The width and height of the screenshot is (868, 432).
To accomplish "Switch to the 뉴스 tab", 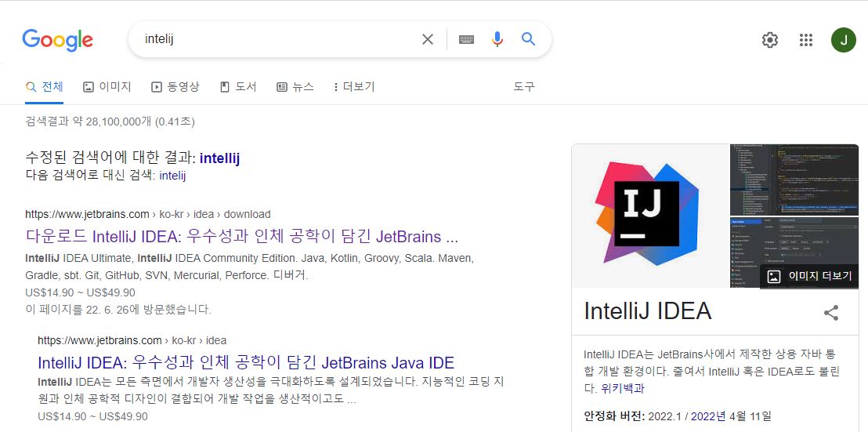I will pos(295,87).
